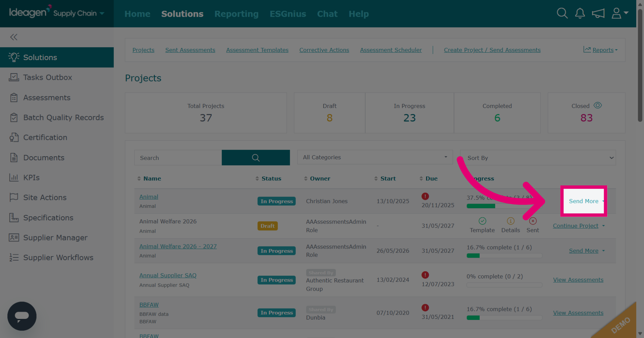Screen dimensions: 644x338
Task: Select Solutions in the sidebar
Action: (x=57, y=57)
